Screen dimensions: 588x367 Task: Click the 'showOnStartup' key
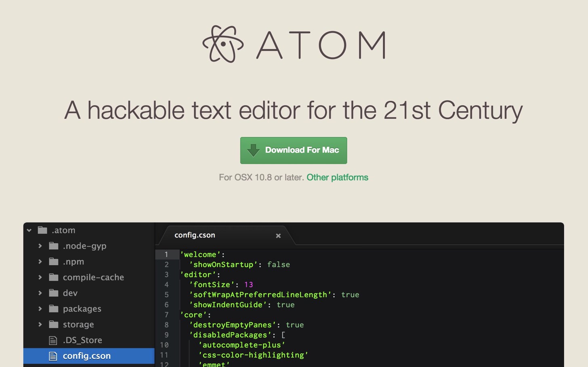pyautogui.click(x=223, y=265)
